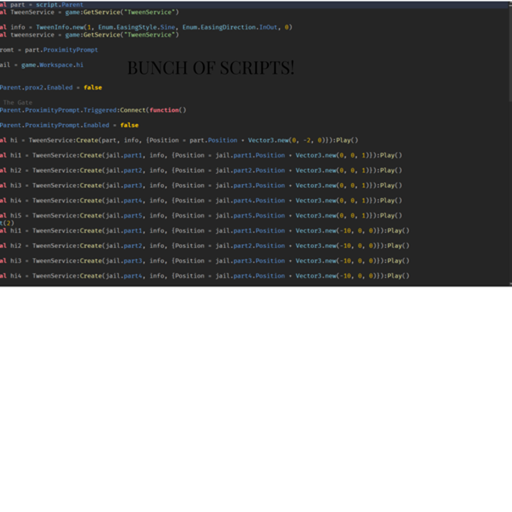This screenshot has height=512, width=512.
Task: Click Enum.EasingStyle.Sine in the code
Action: 136,27
